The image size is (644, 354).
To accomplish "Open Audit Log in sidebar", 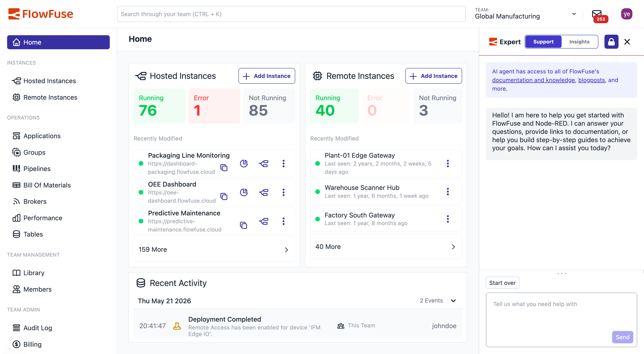I will click(58, 328).
